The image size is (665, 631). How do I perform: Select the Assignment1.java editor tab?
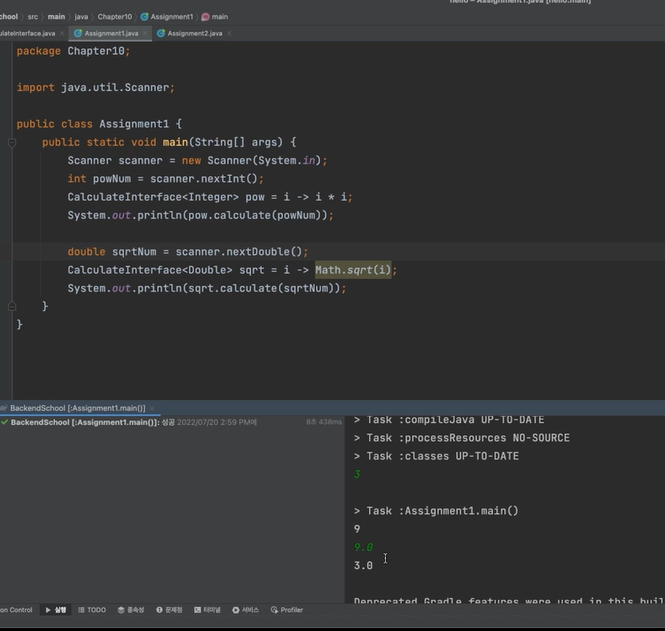tap(111, 33)
